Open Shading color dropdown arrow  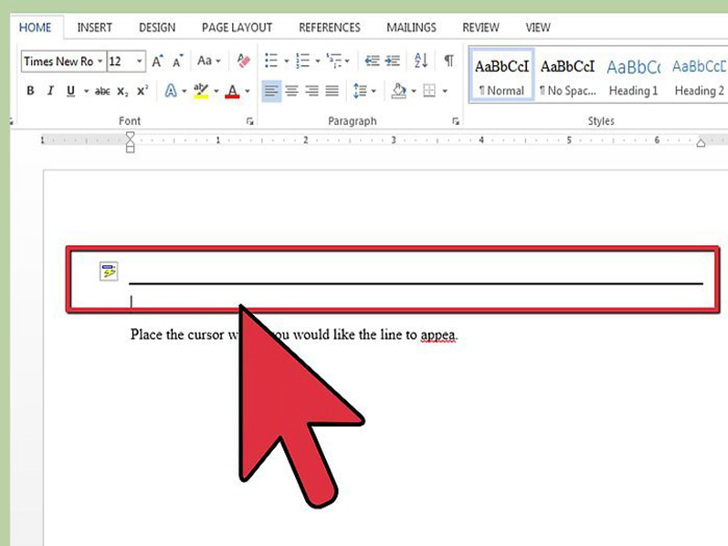click(414, 91)
